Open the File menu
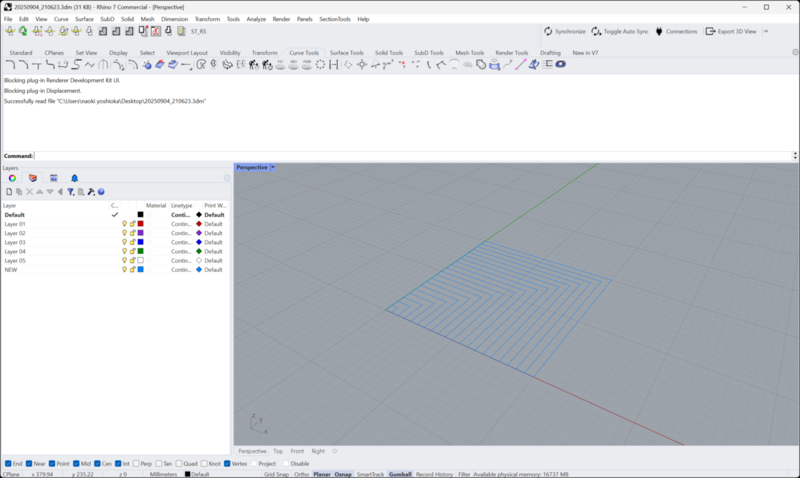The height and width of the screenshot is (478, 800). tap(8, 19)
